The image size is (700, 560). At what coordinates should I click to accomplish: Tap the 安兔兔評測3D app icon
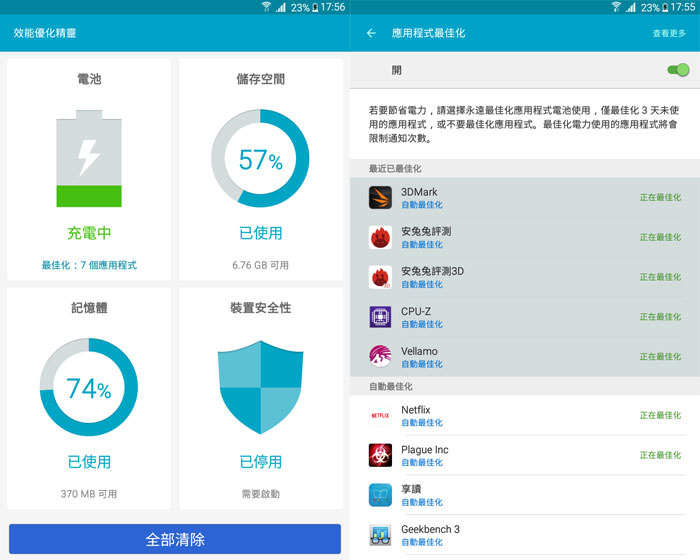(x=380, y=277)
